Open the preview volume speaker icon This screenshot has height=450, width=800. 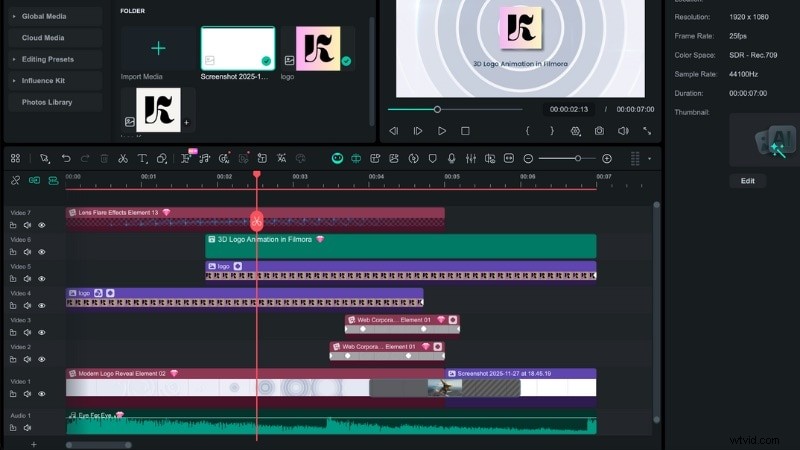(623, 131)
